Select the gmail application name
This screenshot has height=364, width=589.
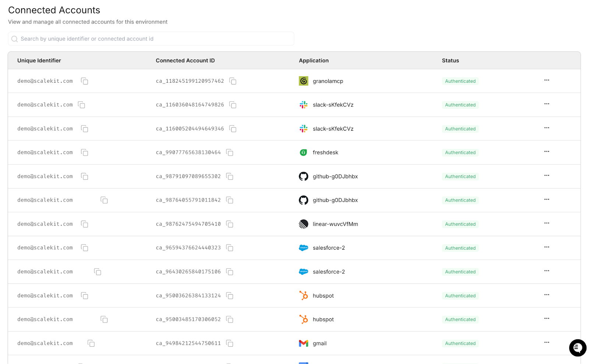(320, 343)
